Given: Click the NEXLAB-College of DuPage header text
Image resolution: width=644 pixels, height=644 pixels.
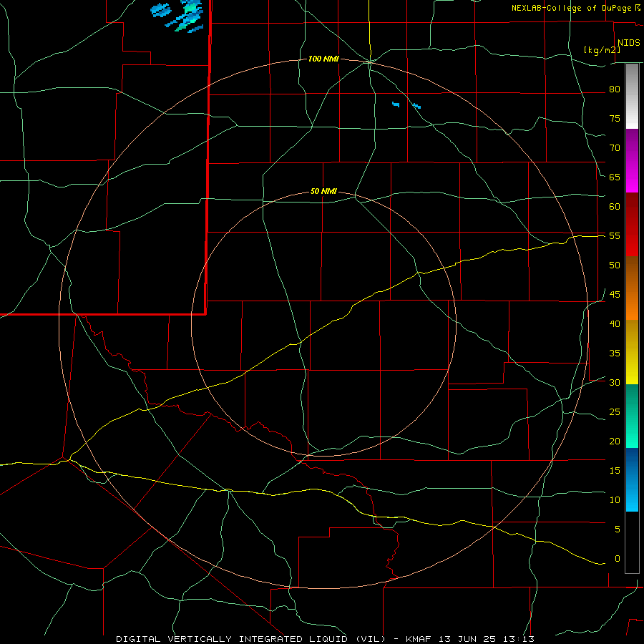Looking at the screenshot, I should tap(575, 8).
